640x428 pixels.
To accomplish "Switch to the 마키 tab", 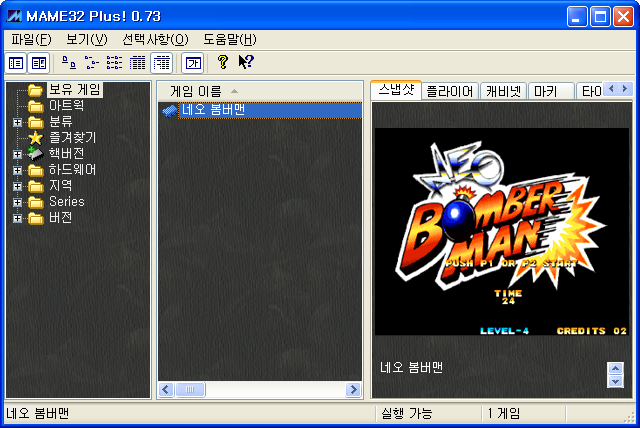I will (x=551, y=91).
